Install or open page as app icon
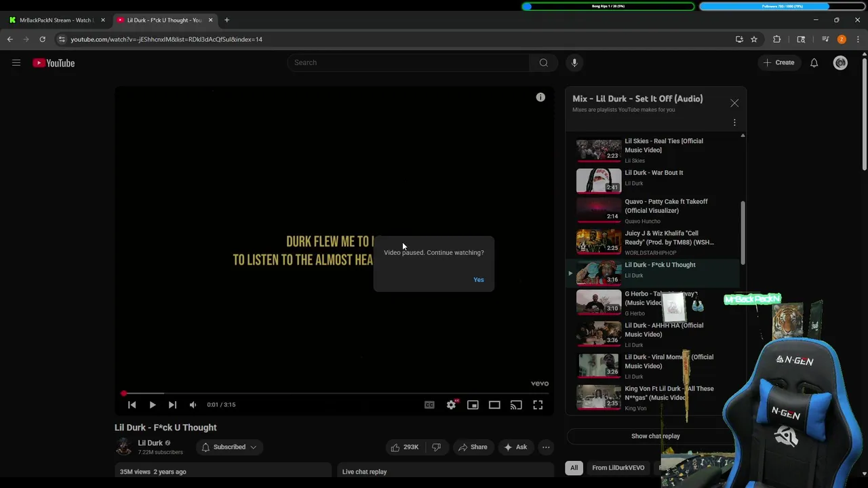This screenshot has width=868, height=488. point(739,39)
